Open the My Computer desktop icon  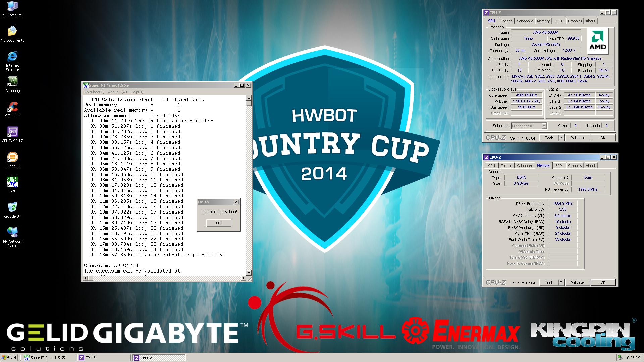click(12, 9)
